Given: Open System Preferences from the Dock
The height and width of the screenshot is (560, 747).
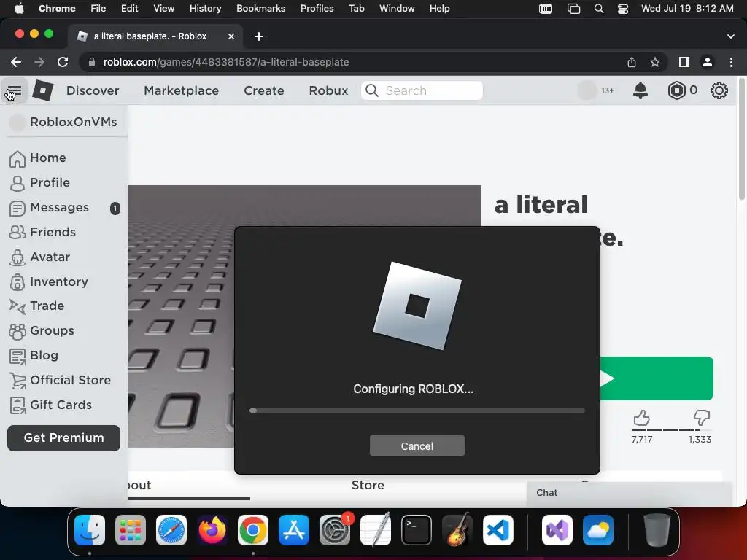Looking at the screenshot, I should (335, 530).
